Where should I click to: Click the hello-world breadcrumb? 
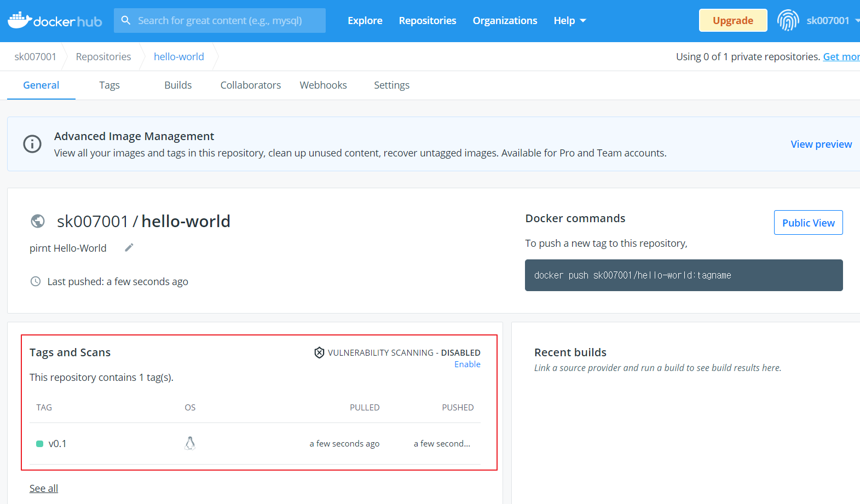179,56
